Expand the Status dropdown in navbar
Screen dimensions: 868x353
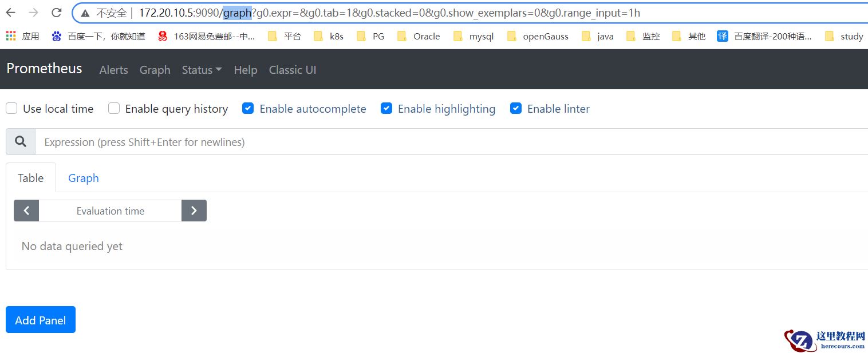(x=202, y=70)
